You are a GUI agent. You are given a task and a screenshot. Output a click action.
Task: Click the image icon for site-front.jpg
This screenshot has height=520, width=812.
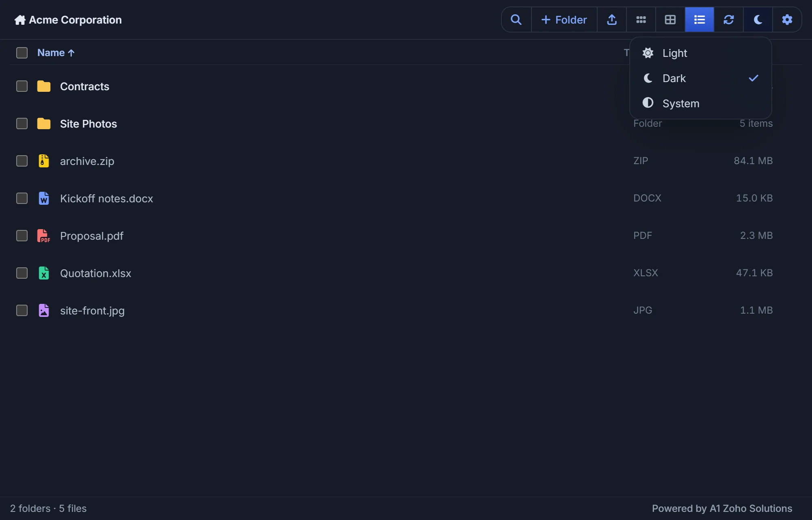[x=44, y=310]
